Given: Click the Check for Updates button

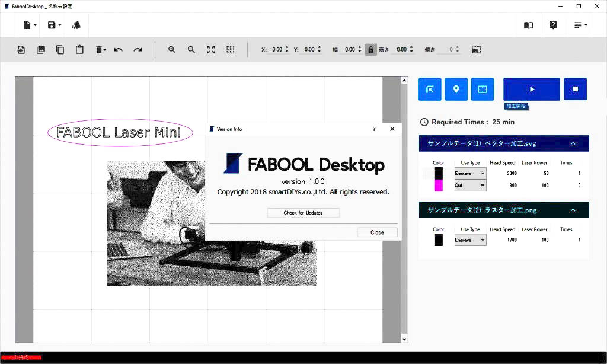Looking at the screenshot, I should 303,213.
